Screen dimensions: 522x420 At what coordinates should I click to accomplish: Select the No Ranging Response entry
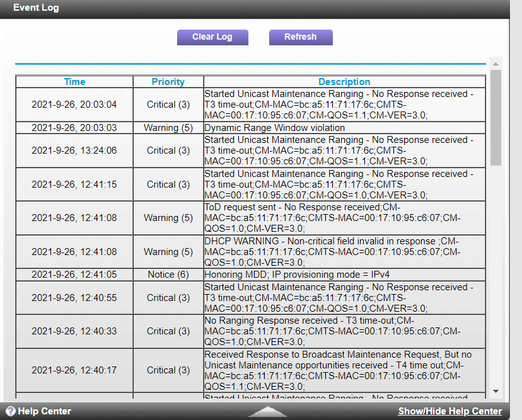pos(344,331)
